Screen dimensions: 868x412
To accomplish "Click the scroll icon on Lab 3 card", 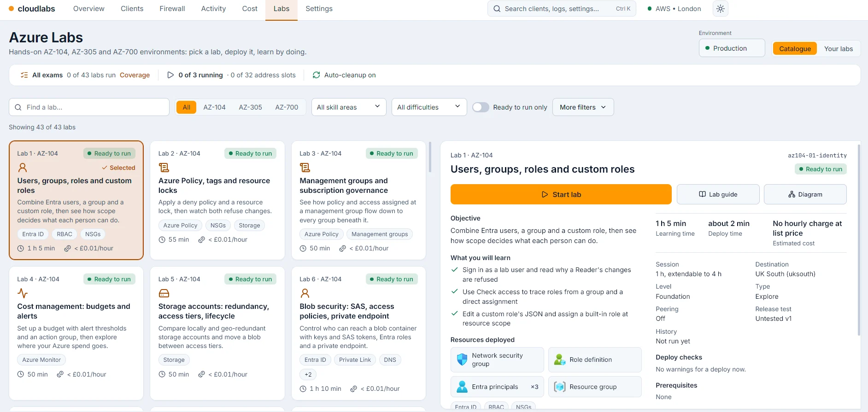I will [x=305, y=168].
